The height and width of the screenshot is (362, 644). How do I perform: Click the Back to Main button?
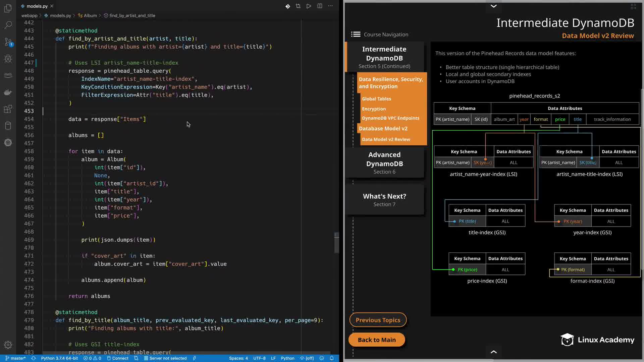(x=377, y=340)
